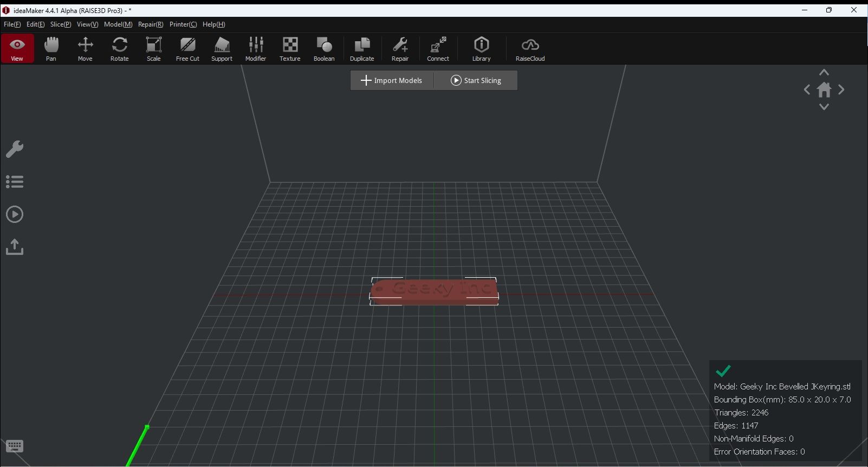This screenshot has height=467, width=868.
Task: Open the wrench settings sidebar icon
Action: click(x=15, y=149)
